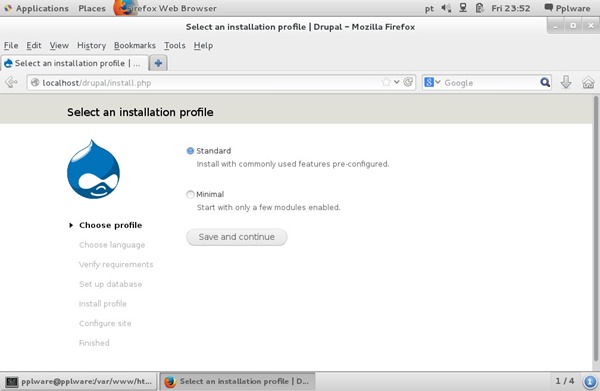The height and width of the screenshot is (391, 600).
Task: Maximize the Firefox window
Action: pyautogui.click(x=573, y=26)
